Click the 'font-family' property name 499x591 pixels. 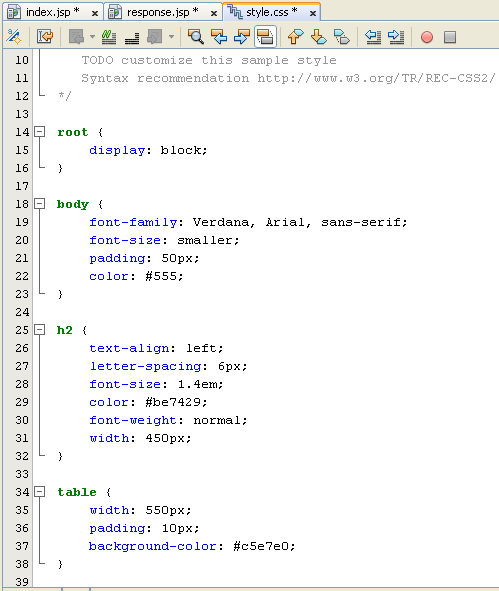[x=133, y=222]
